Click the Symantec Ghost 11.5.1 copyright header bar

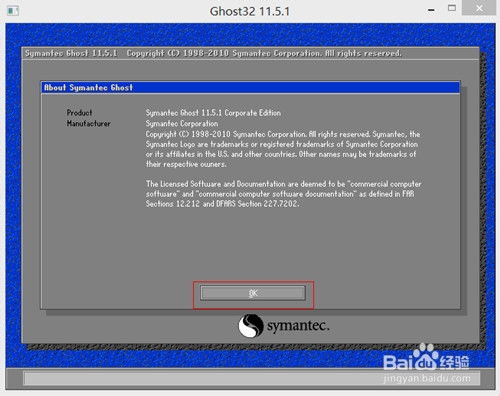(250, 53)
